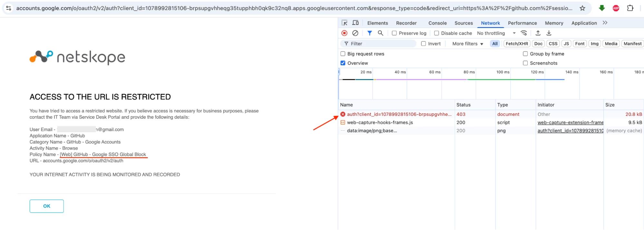Enable Group by frame checkbox
Screen dimensions: 644x230
point(525,54)
